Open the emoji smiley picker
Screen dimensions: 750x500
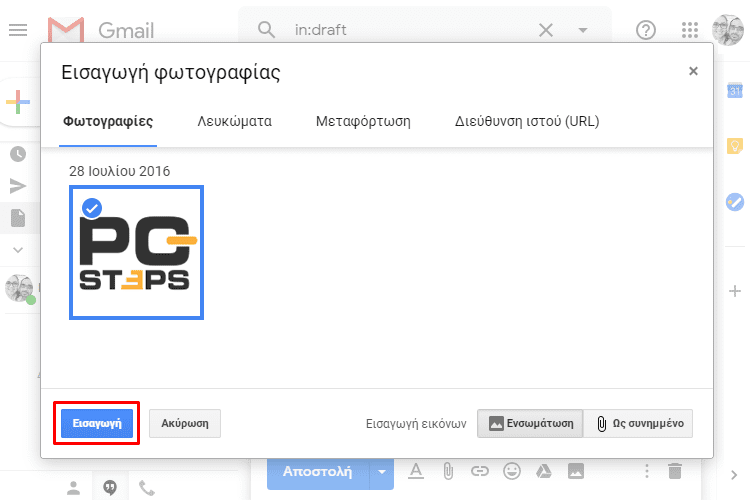point(512,472)
